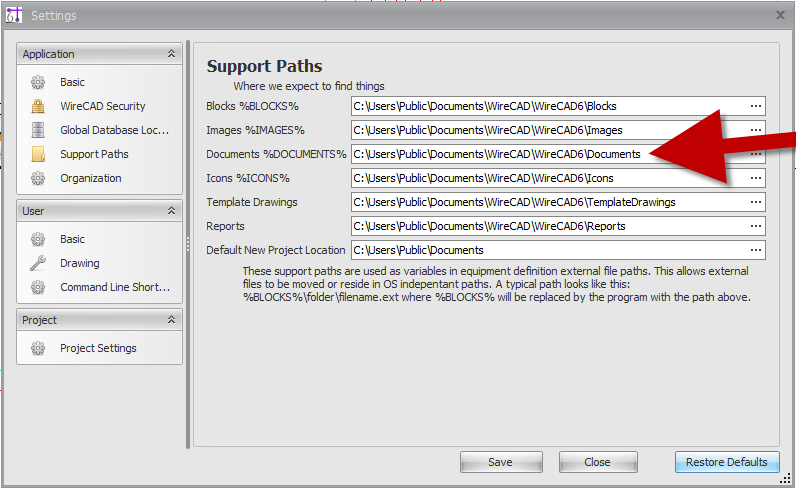Screen dimensions: 796x488
Task: Browse for the Icons path with ellipsis
Action: point(755,178)
